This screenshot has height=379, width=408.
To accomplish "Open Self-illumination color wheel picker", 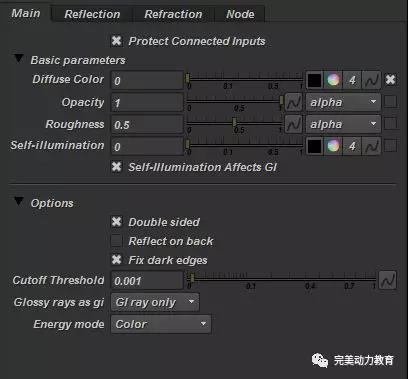I will (x=333, y=146).
